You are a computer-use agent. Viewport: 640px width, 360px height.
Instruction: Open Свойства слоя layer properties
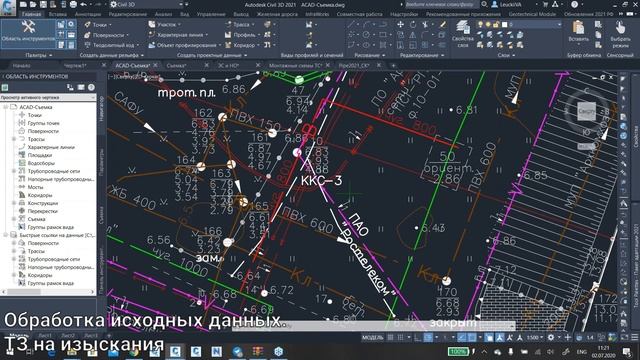pos(463,33)
